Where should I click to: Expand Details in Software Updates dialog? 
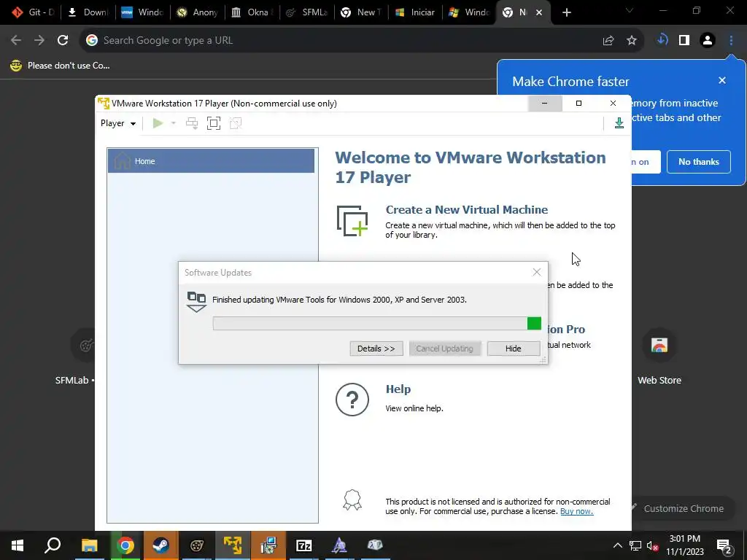(376, 349)
